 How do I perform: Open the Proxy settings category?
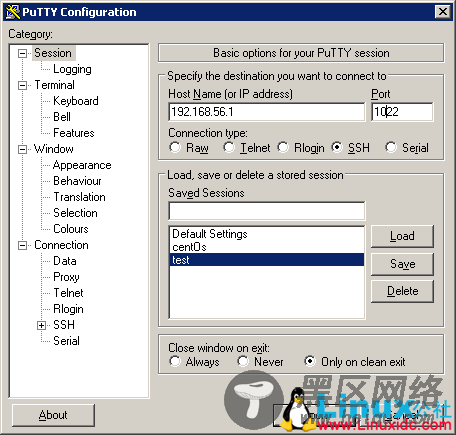pos(66,277)
